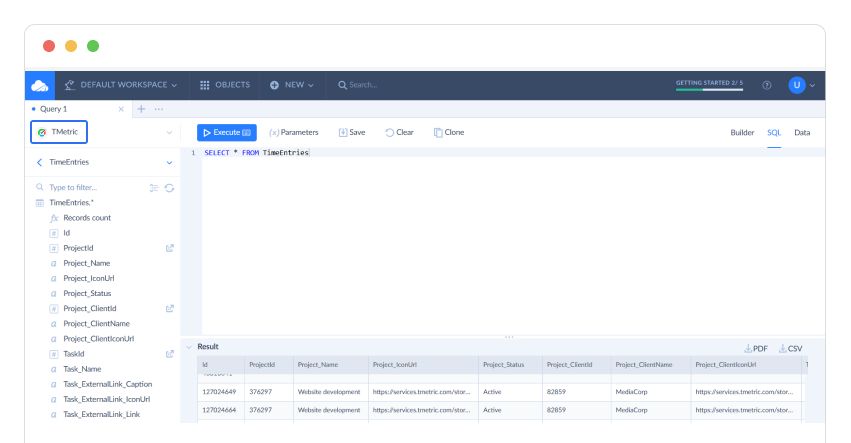
Task: Select the Task_Name field
Action: pyautogui.click(x=82, y=369)
